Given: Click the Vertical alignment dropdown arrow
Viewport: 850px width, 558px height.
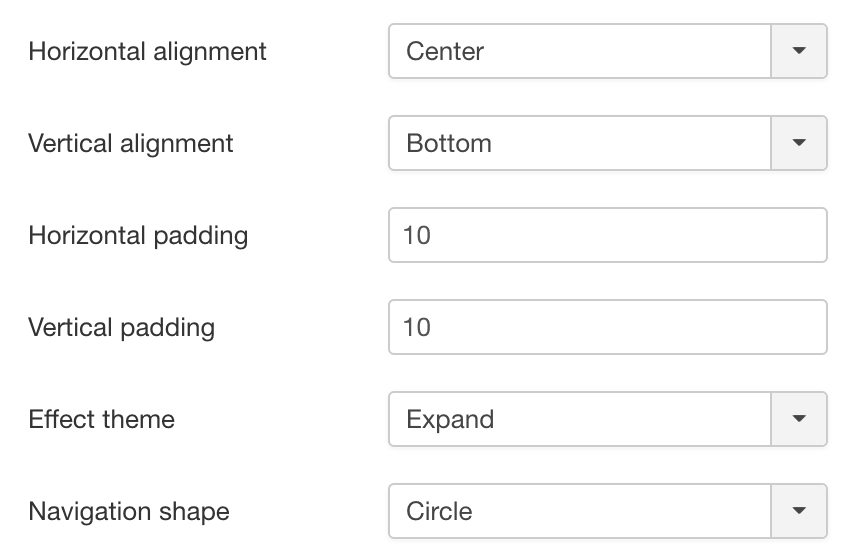Looking at the screenshot, I should (x=798, y=143).
